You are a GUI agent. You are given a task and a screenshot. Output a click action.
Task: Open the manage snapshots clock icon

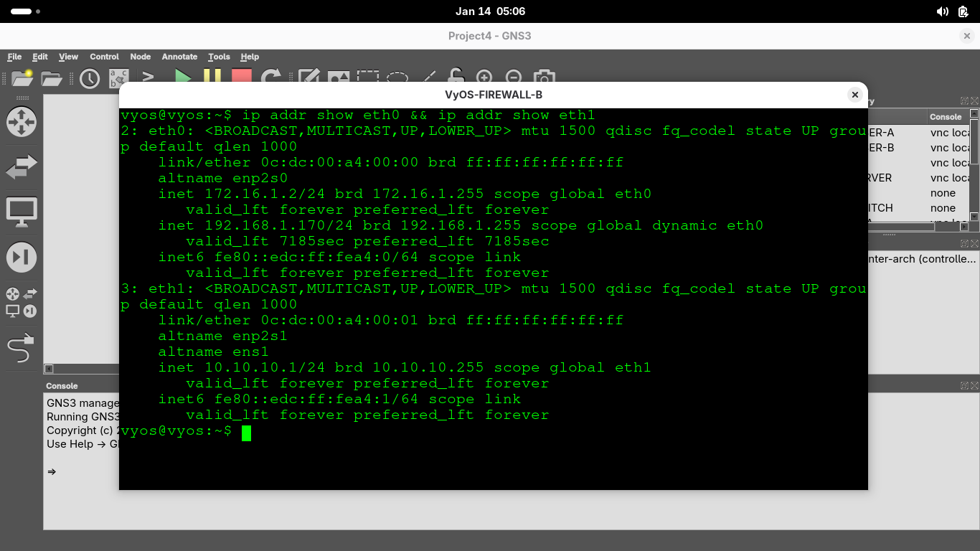tap(90, 78)
